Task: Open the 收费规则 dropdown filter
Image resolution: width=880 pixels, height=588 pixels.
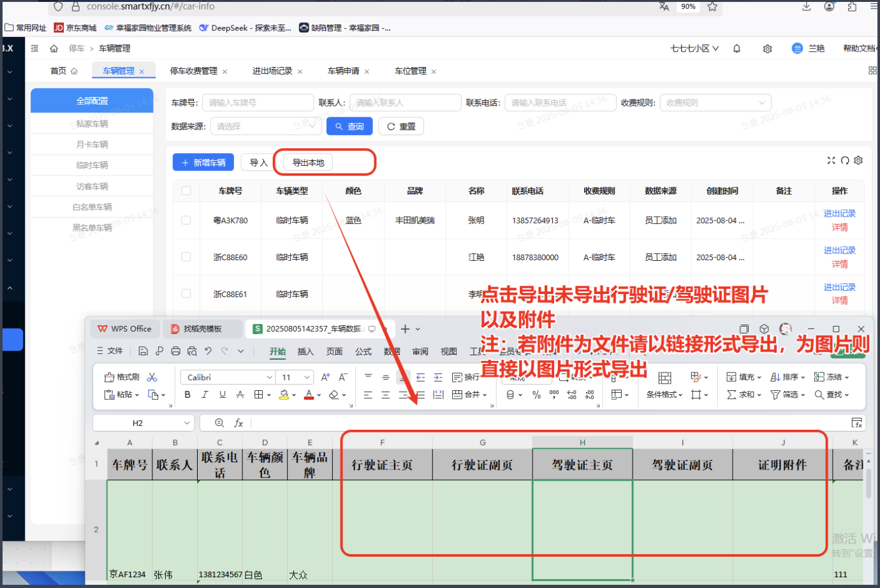Action: point(715,103)
